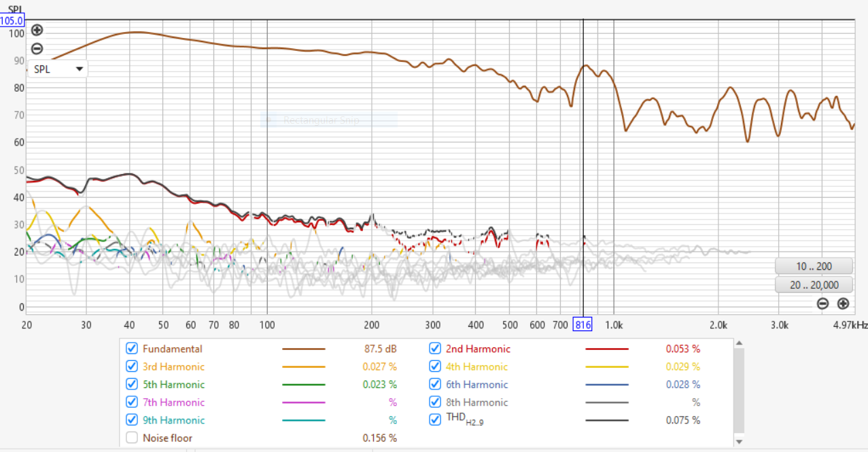
Task: Click the 2nd Harmonic red line swatch
Action: click(607, 349)
